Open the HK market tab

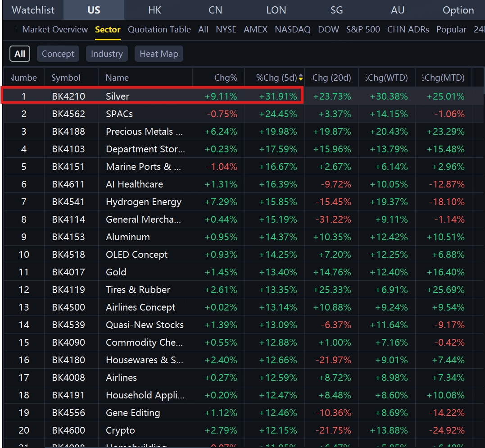tap(154, 10)
